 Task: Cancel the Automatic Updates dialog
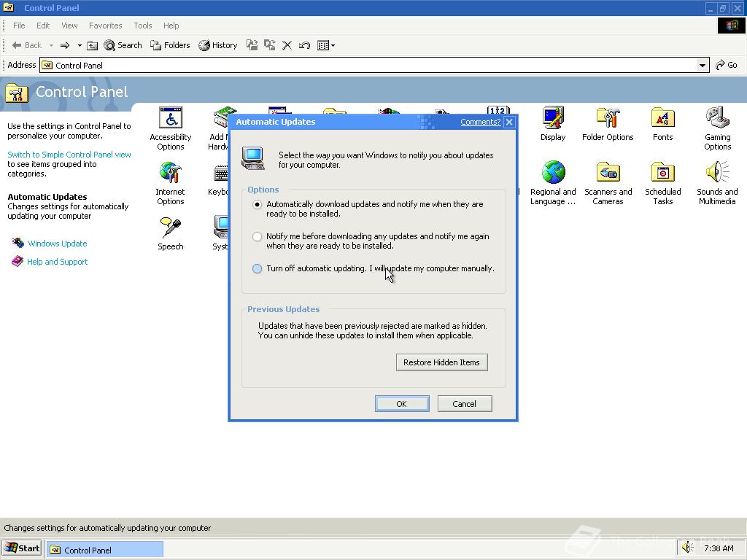465,404
